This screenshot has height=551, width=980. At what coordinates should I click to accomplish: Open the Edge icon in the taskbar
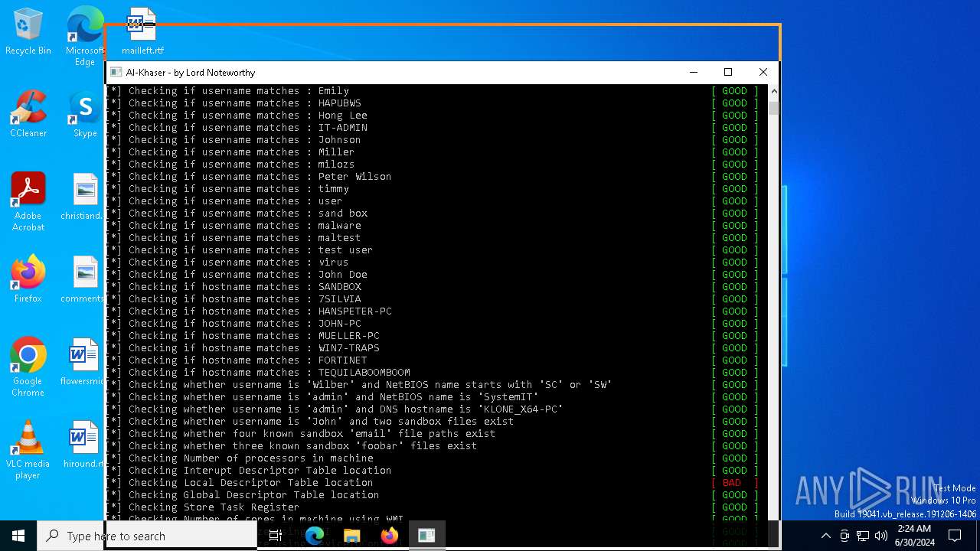pos(315,536)
